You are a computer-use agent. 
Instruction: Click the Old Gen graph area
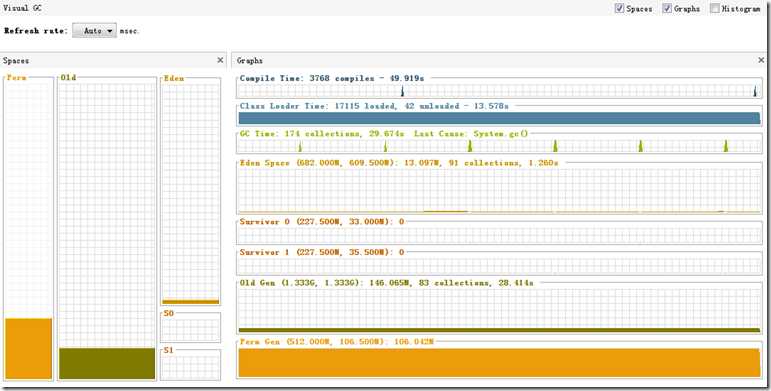tap(499, 311)
